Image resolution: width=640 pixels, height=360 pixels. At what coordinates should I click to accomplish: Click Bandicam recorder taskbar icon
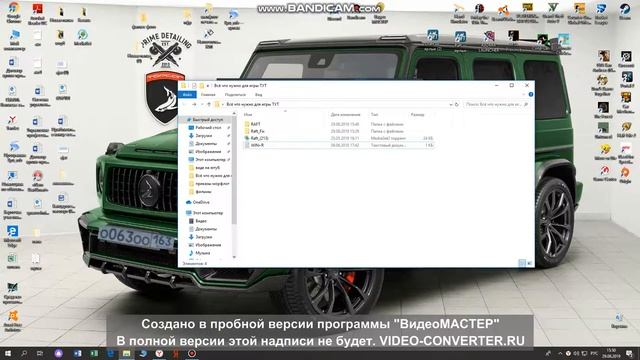[192, 353]
